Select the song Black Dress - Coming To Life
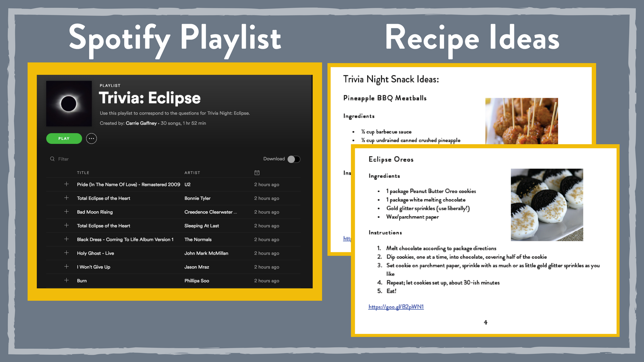644x362 pixels. (125, 239)
